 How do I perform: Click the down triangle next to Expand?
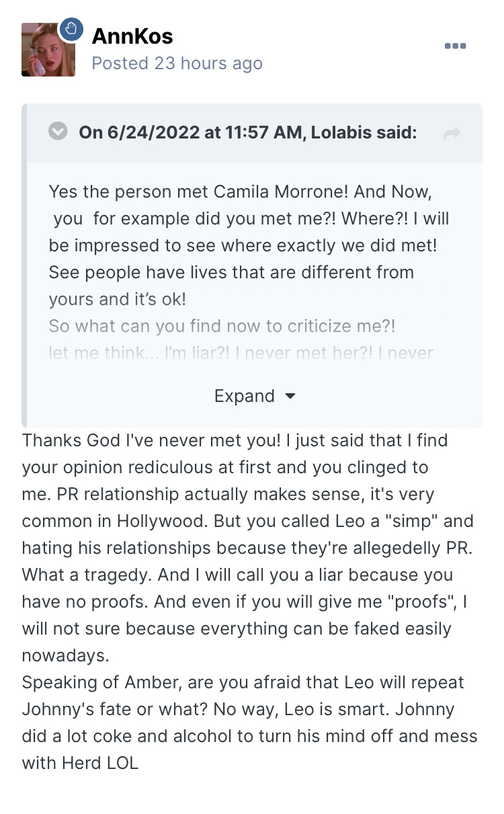[290, 396]
